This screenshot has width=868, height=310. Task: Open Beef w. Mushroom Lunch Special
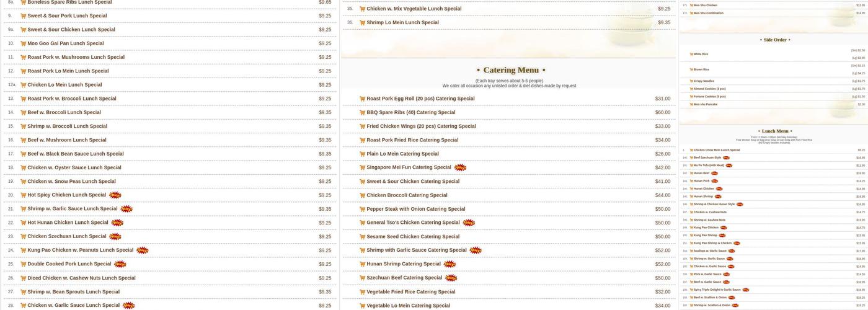point(67,140)
